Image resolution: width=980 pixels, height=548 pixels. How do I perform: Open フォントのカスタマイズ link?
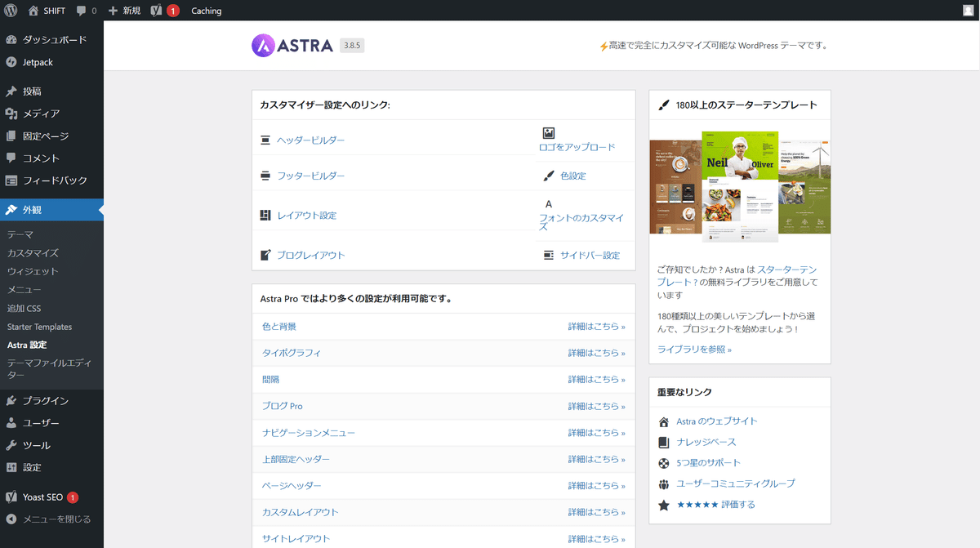click(x=581, y=222)
